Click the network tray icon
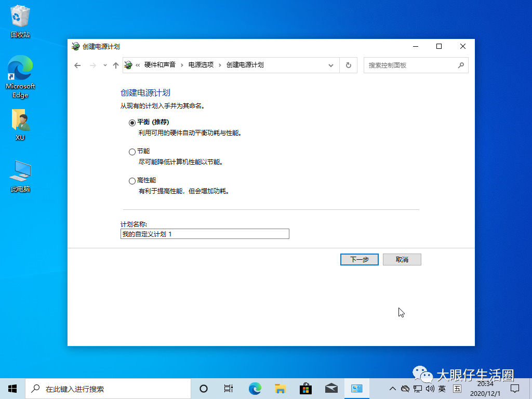The image size is (532, 399). tap(418, 389)
